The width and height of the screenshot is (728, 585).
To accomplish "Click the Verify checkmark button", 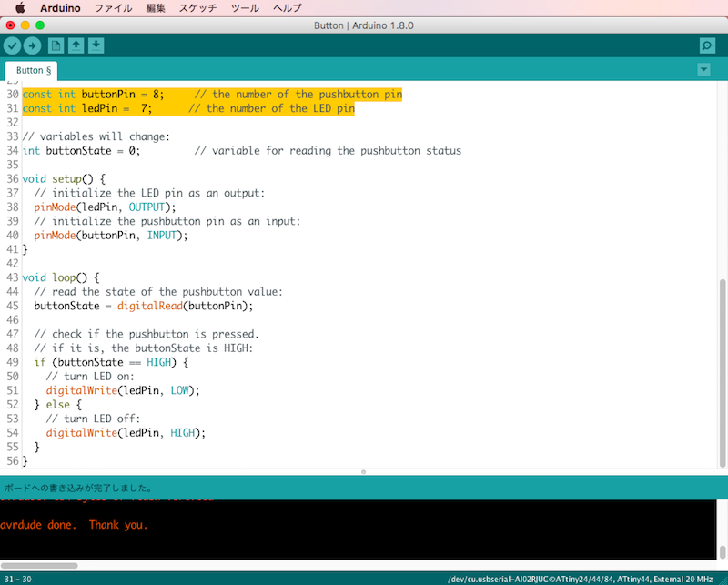I will (13, 45).
